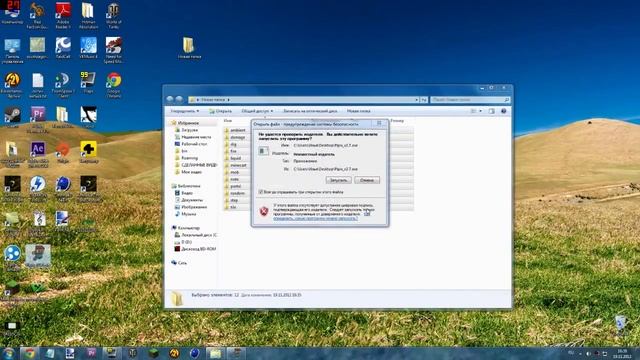
Task: Click the Cancel (Отмена) button in security dialog
Action: [x=367, y=180]
